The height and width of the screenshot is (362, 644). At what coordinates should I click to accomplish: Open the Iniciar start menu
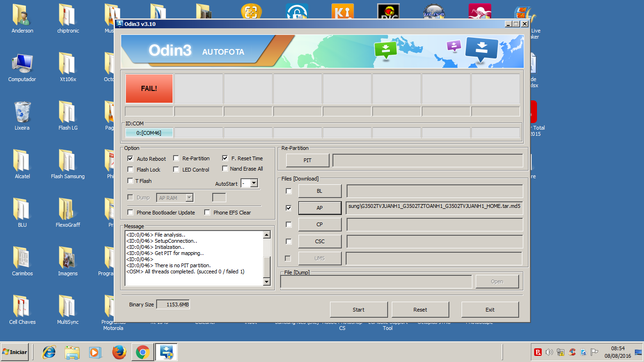(x=15, y=352)
